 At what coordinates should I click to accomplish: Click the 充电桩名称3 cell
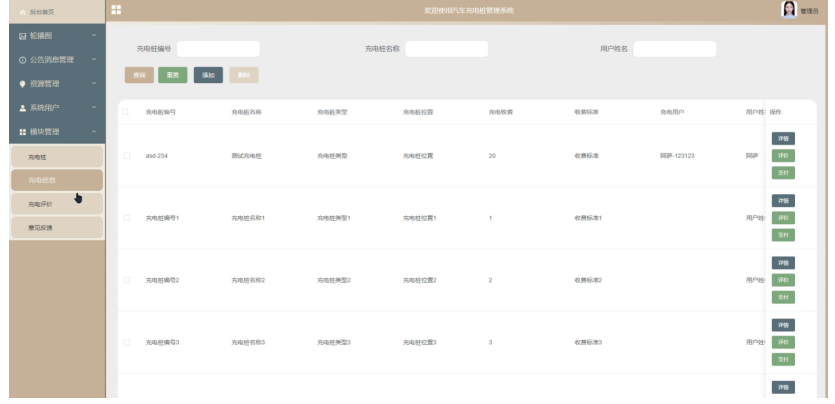point(248,343)
